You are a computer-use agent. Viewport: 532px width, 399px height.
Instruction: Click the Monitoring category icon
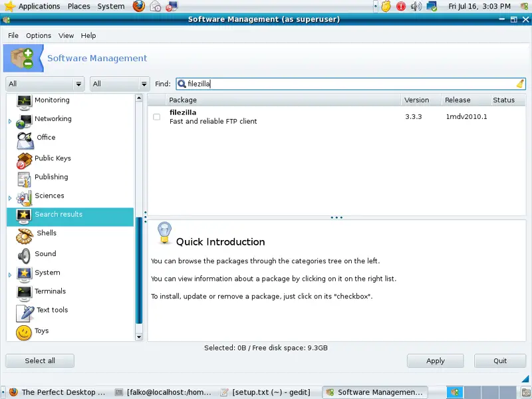point(25,102)
